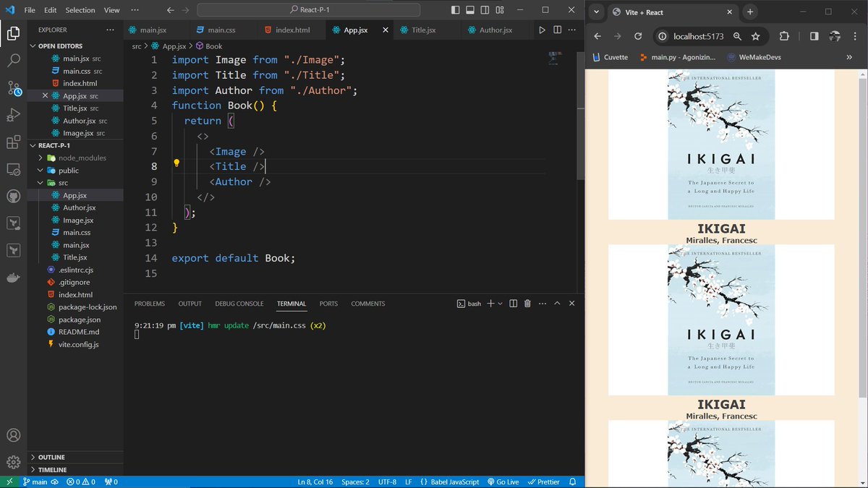Click the main branch in status bar
Screen dimensions: 868x488
(x=35, y=481)
